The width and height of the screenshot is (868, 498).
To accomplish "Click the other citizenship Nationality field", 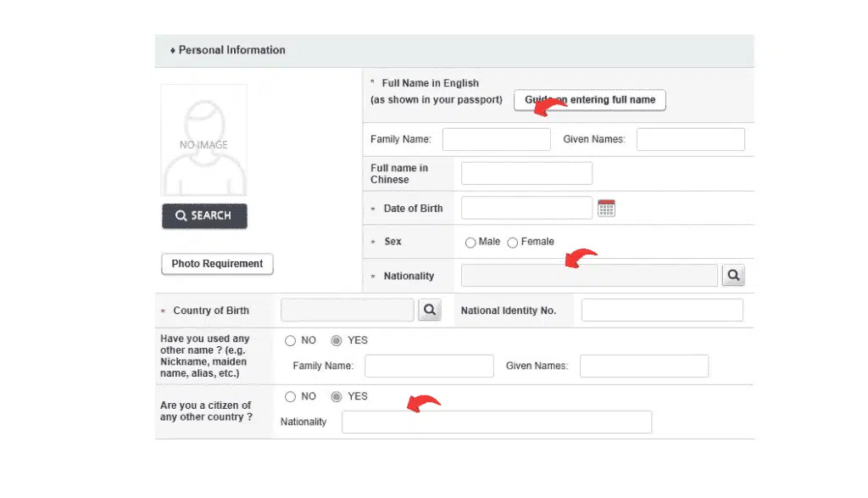I will click(x=497, y=422).
